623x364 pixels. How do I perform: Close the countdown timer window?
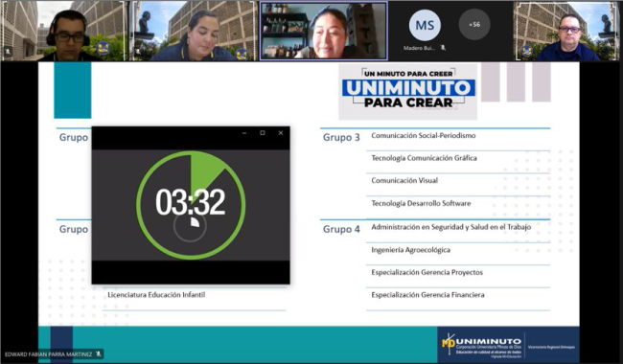[x=281, y=133]
